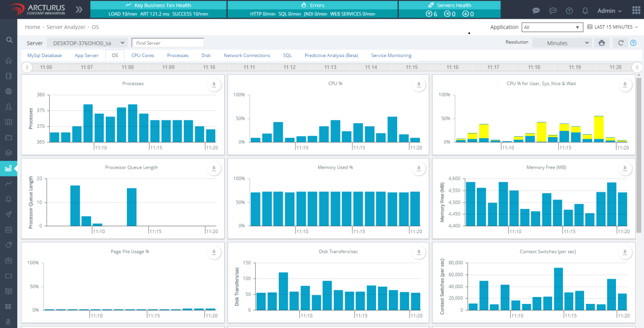Image resolution: width=644 pixels, height=328 pixels.
Task: Download the Processes chart
Action: click(214, 85)
